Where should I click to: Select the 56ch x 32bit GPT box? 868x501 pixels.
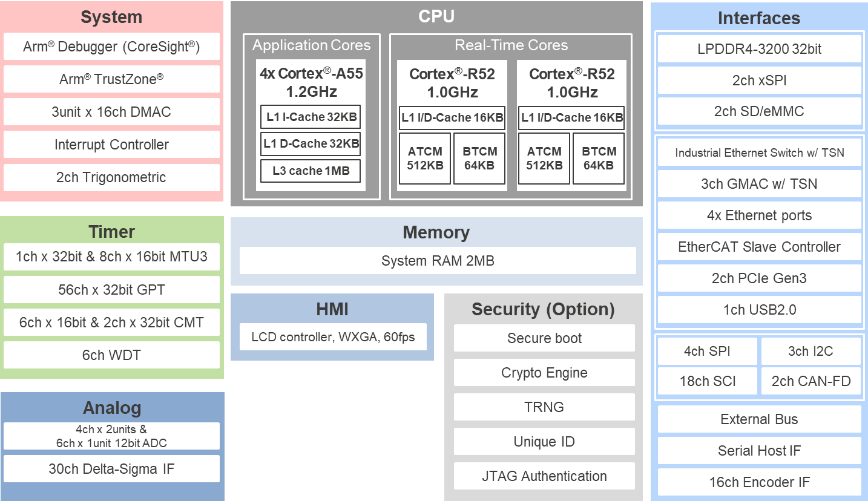[x=111, y=290]
